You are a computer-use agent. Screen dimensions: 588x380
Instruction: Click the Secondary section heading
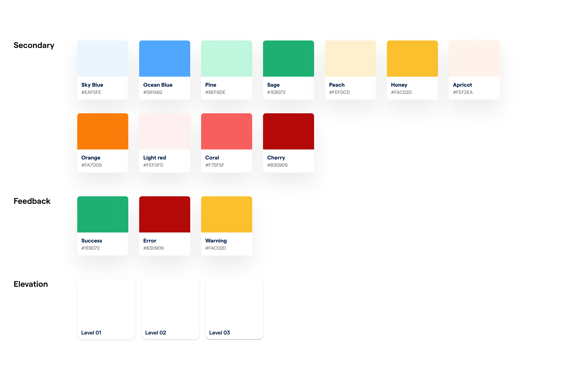pyautogui.click(x=34, y=45)
